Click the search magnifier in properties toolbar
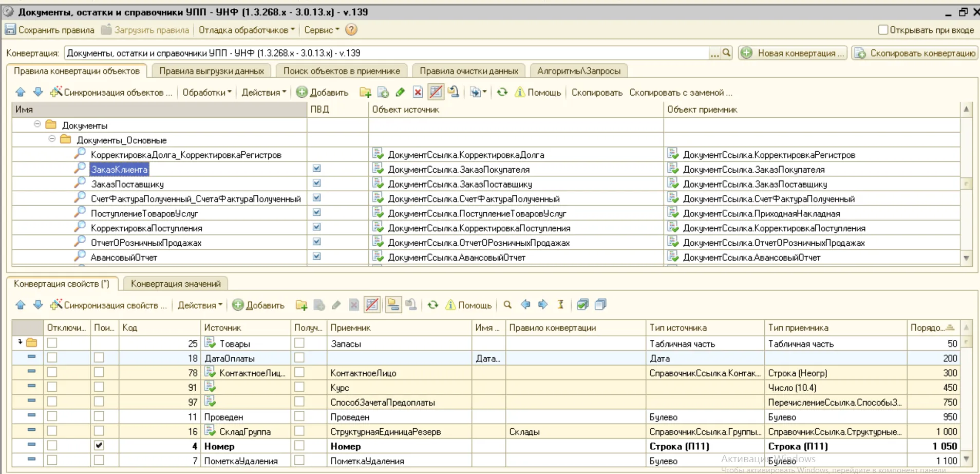The height and width of the screenshot is (474, 980). point(507,305)
